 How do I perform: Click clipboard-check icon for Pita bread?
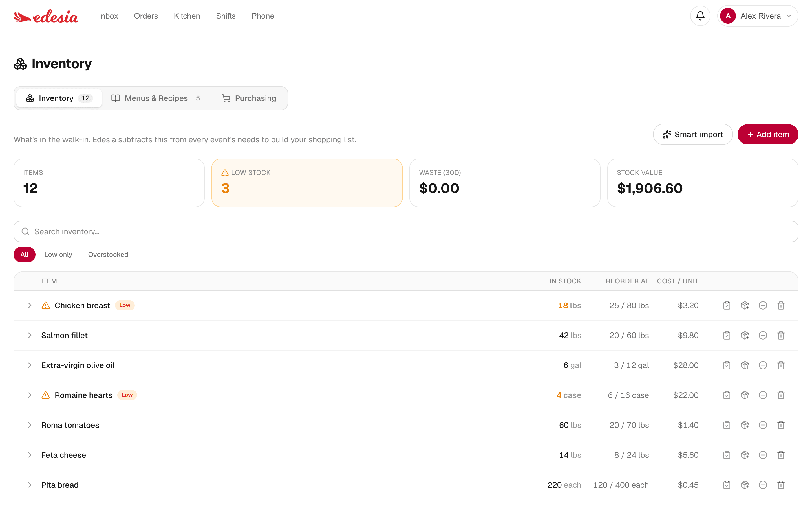[x=727, y=485]
